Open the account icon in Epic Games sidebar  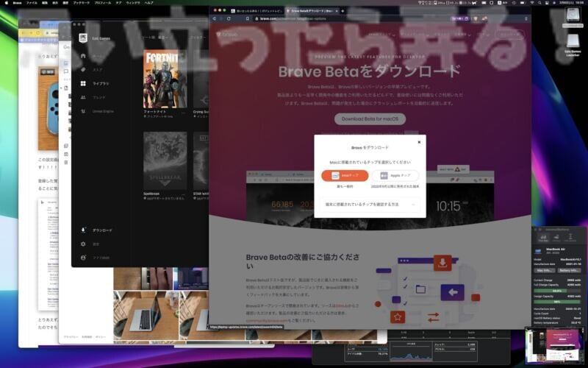pos(83,258)
